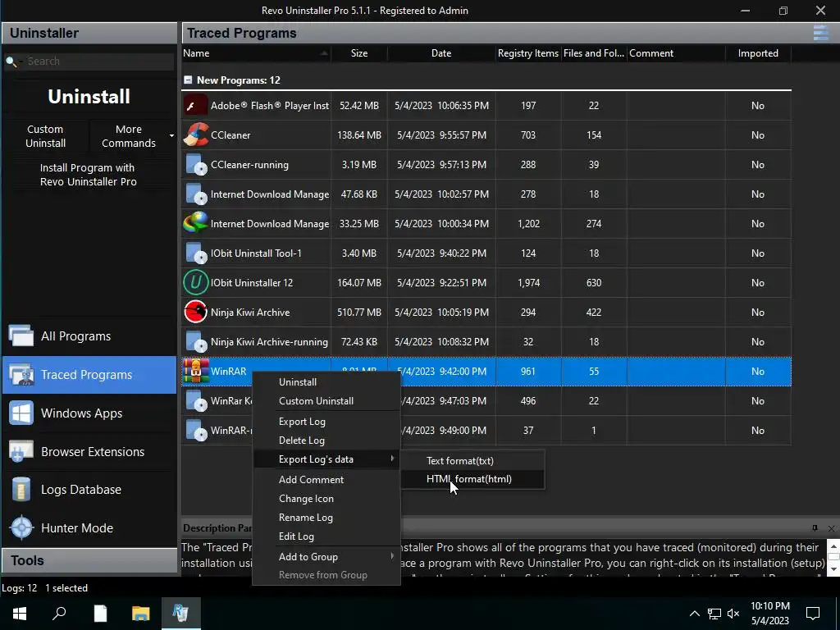Click the volume muted tray icon
840x630 pixels.
pos(733,614)
